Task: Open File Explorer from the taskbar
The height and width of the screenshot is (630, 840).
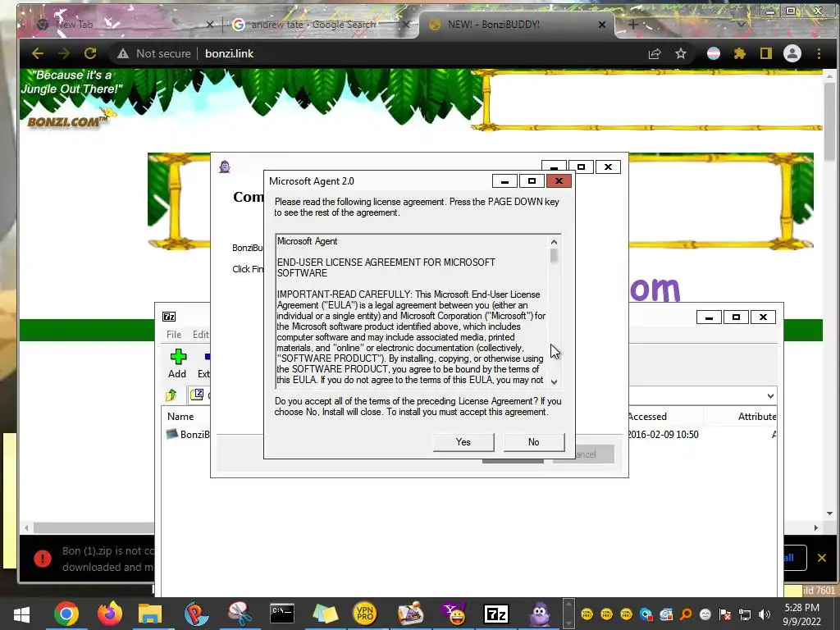Action: point(150,614)
